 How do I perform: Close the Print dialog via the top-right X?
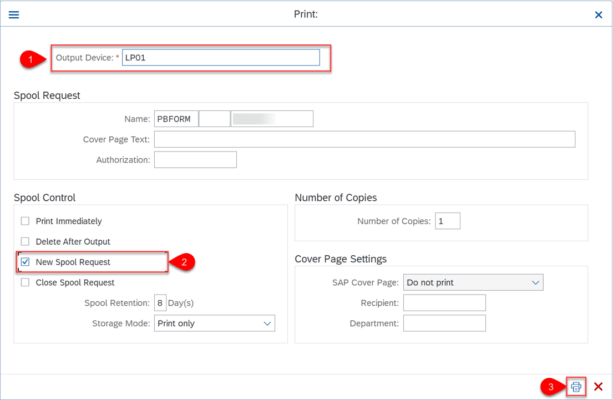pyautogui.click(x=597, y=15)
